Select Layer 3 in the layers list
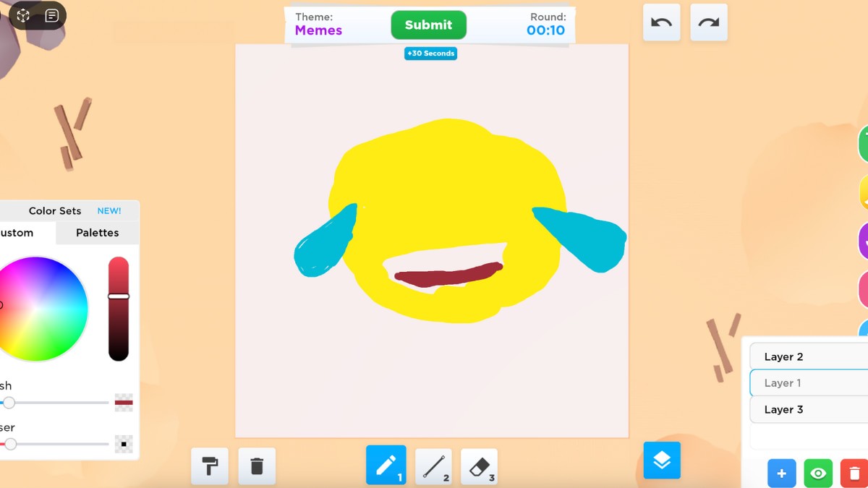868x488 pixels. point(809,409)
